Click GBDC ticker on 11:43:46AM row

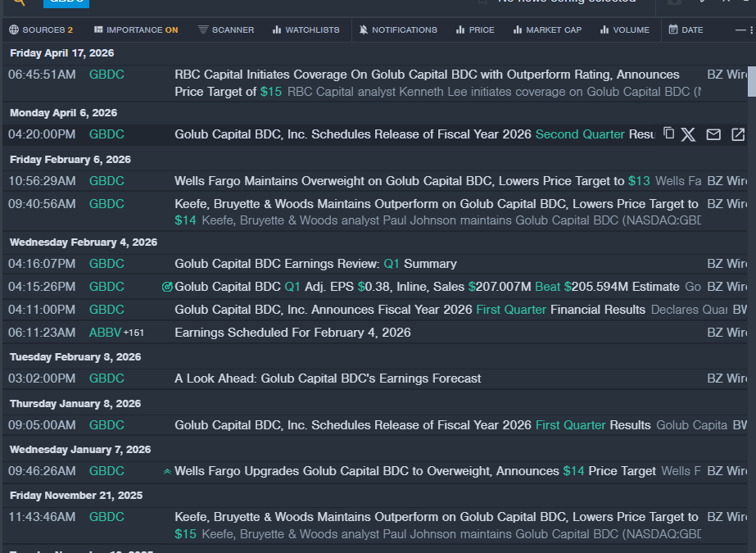106,517
